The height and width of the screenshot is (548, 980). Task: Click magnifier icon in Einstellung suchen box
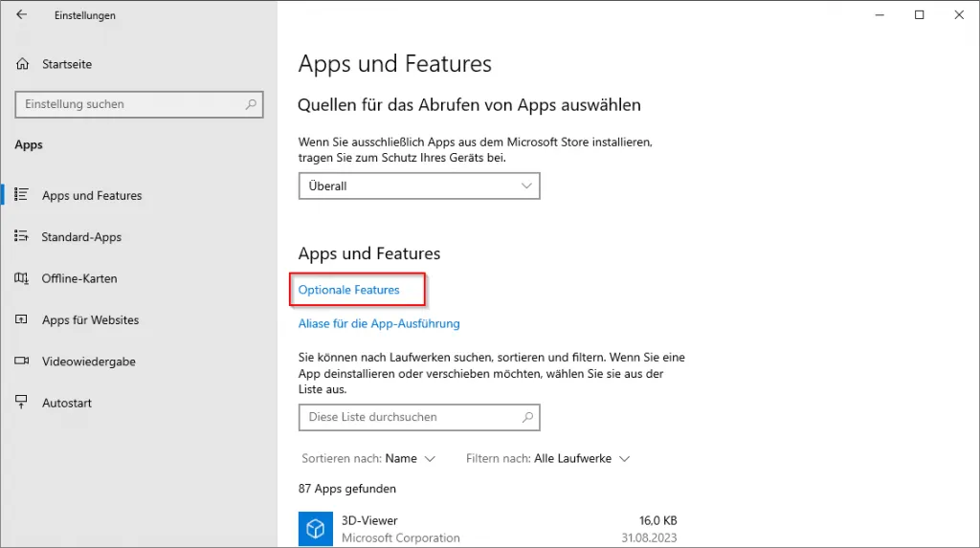click(251, 104)
